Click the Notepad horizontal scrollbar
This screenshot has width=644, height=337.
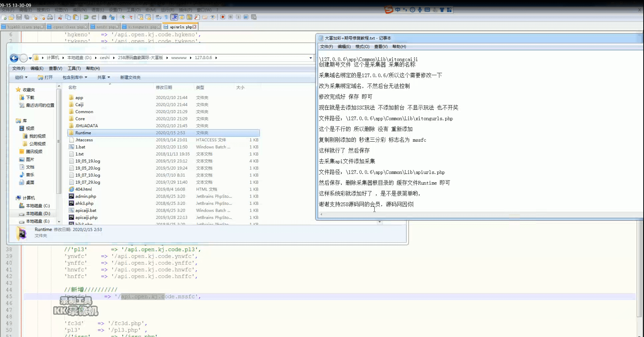[x=480, y=215]
